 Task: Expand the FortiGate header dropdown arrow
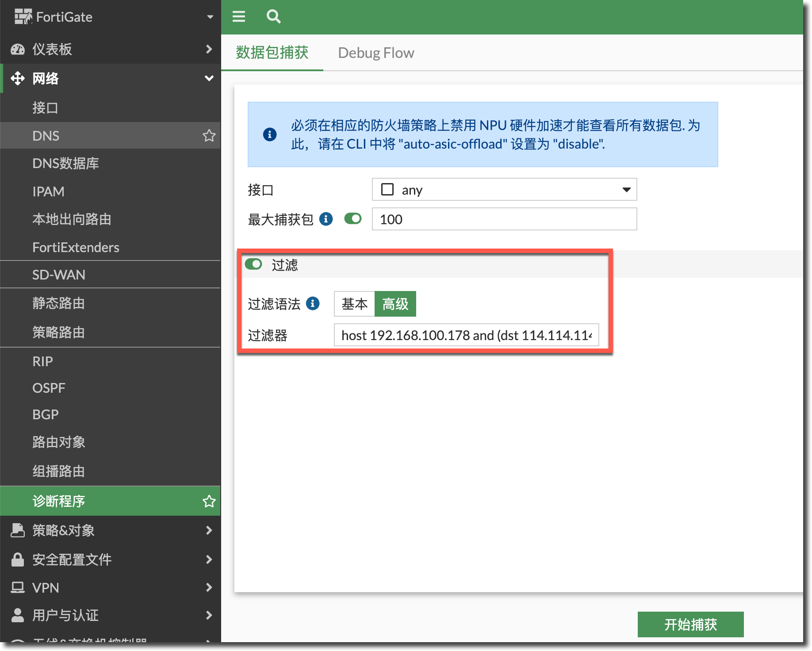click(210, 17)
